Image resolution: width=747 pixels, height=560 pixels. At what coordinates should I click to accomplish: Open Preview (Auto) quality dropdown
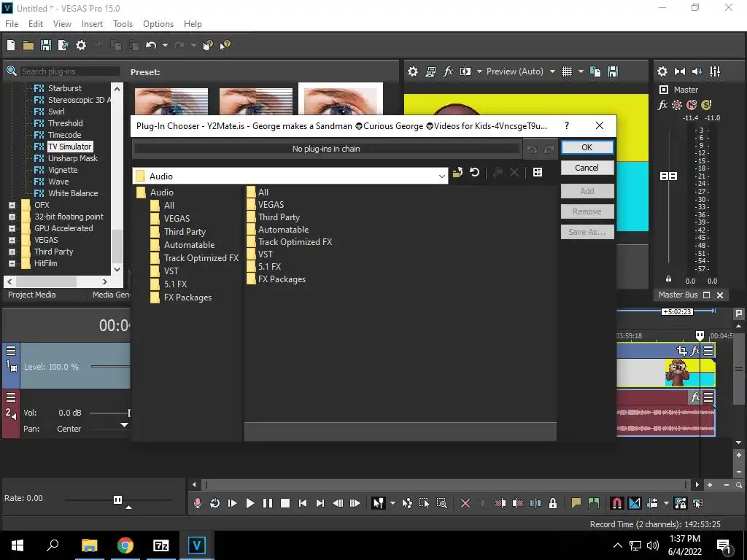pos(552,71)
